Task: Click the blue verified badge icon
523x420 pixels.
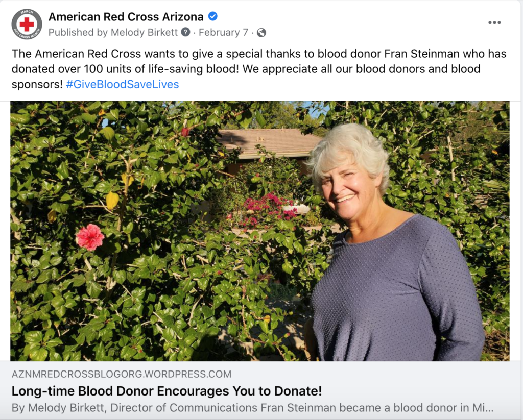Action: (213, 16)
